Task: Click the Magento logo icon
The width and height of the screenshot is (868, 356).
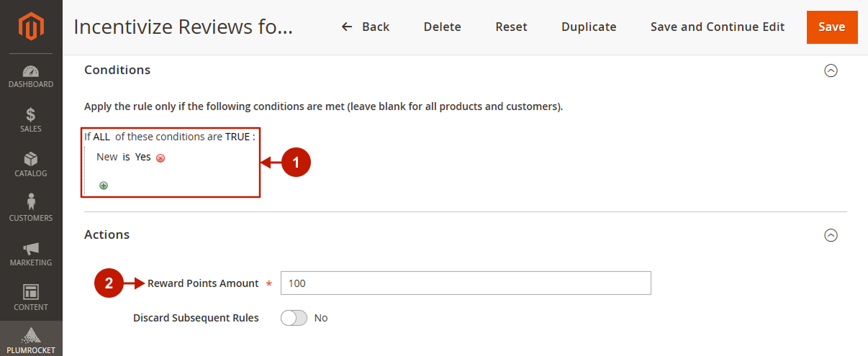Action: tap(31, 27)
